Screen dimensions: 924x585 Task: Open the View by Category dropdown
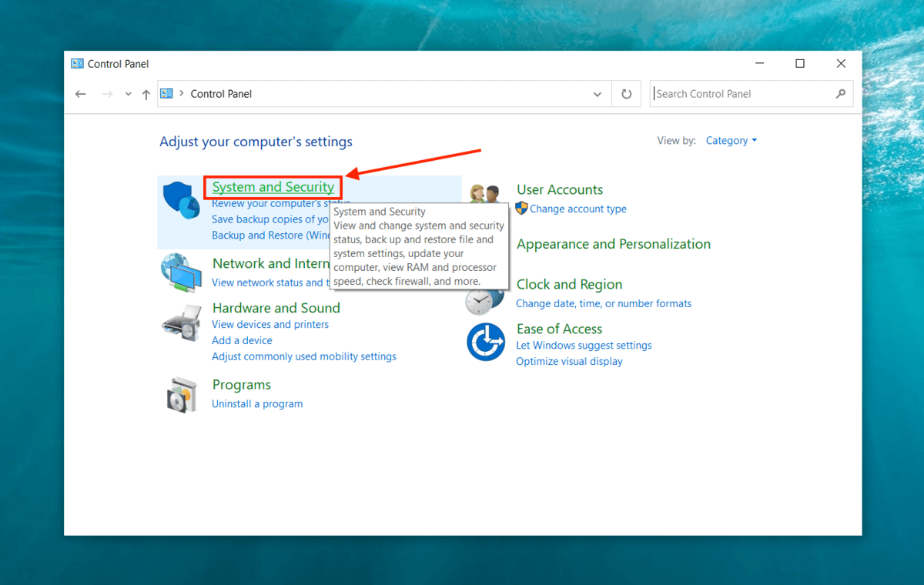coord(731,141)
